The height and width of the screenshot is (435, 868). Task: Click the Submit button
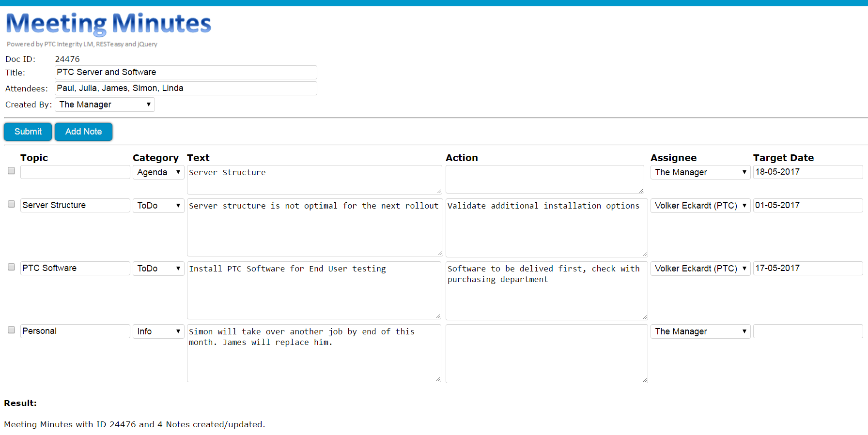[x=28, y=132]
